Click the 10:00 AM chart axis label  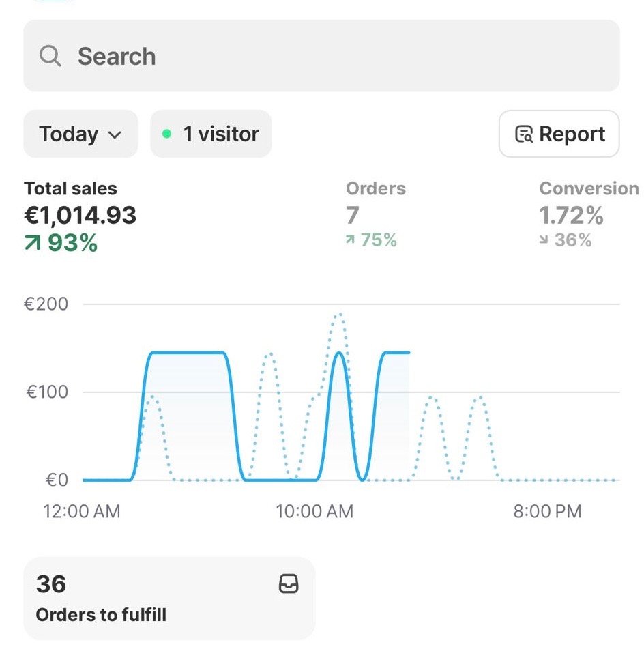(314, 511)
